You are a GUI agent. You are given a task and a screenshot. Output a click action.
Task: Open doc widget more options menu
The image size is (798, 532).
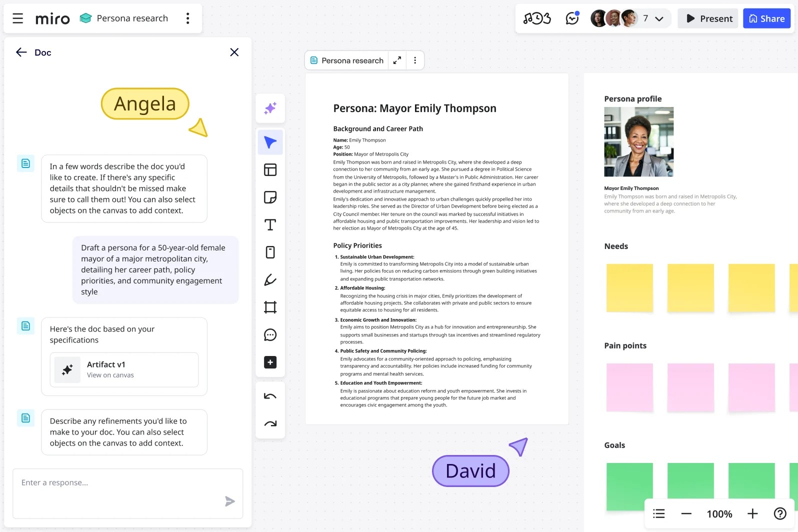415,60
